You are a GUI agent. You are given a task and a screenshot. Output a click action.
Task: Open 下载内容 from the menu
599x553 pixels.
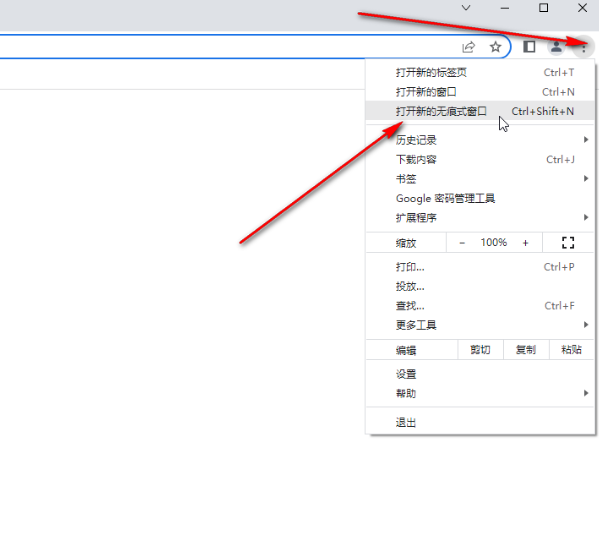point(480,159)
